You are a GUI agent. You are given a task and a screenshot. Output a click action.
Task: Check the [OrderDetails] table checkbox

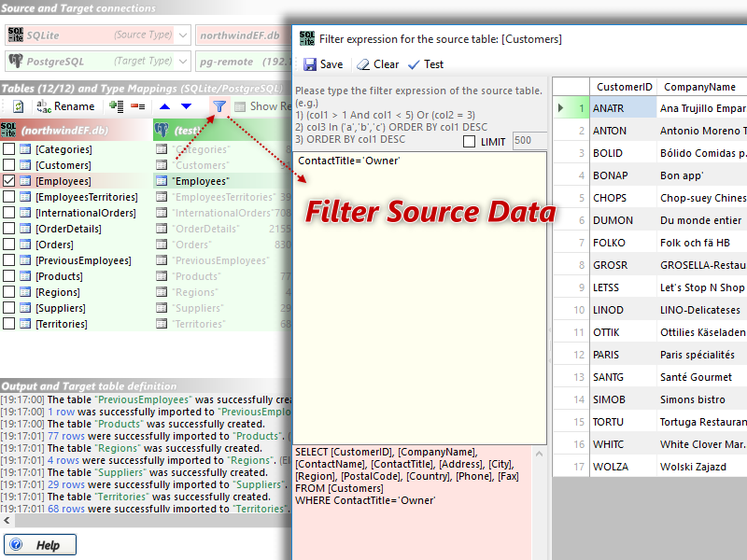(x=8, y=229)
